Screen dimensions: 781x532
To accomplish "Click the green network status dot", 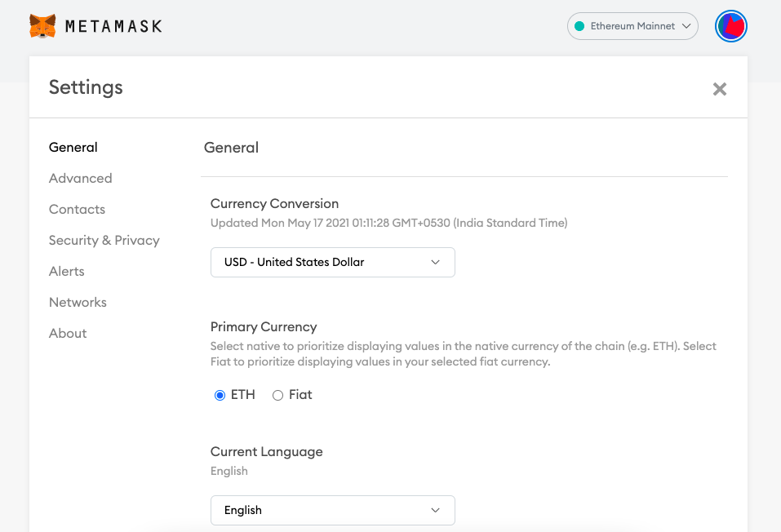I will (579, 26).
